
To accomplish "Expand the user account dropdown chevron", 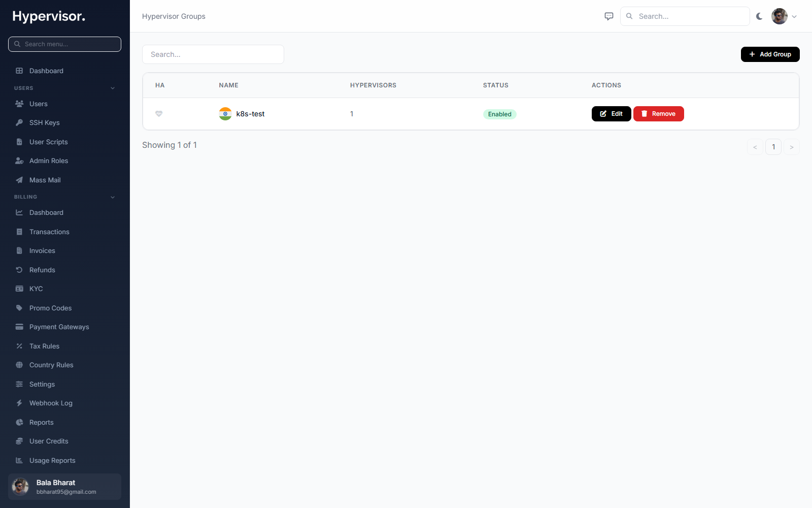I will coord(794,17).
